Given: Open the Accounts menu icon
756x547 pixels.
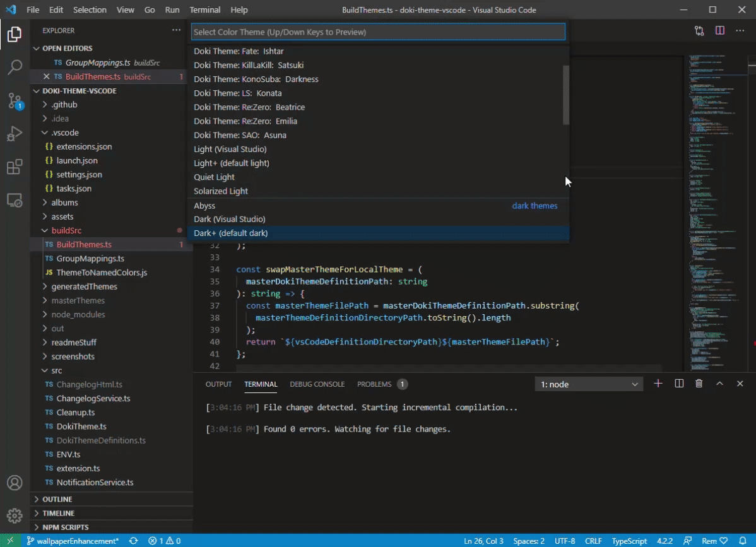Looking at the screenshot, I should tap(15, 483).
